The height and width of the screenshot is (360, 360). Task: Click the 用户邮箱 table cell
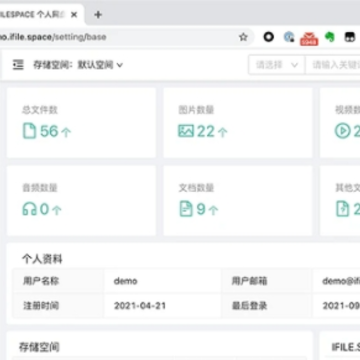pyautogui.click(x=267, y=281)
